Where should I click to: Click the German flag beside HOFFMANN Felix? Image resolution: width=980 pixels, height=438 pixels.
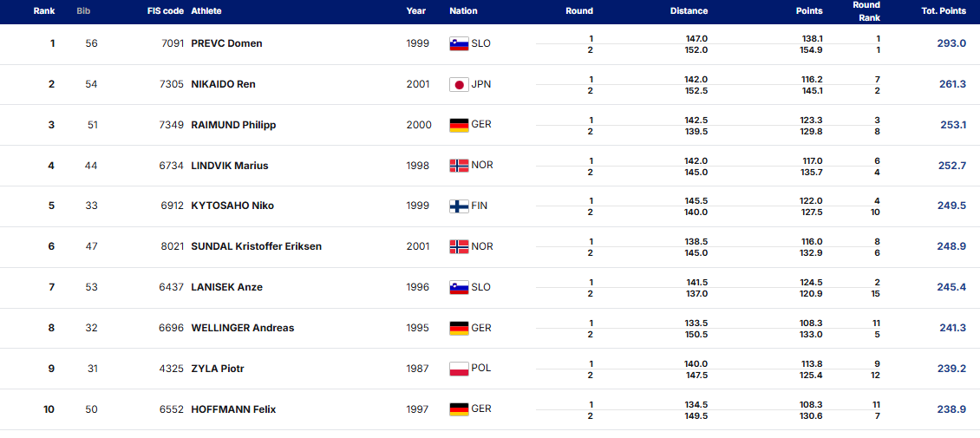[x=459, y=409]
